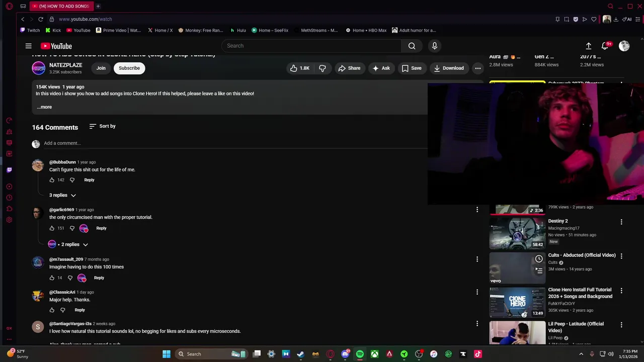Like the video with 1.8K likes

(300, 68)
